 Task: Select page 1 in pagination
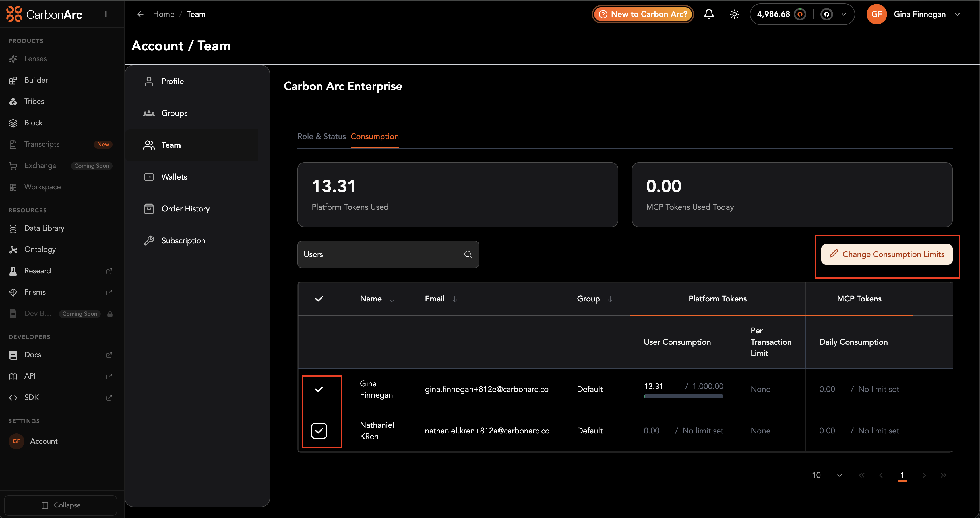click(x=902, y=475)
